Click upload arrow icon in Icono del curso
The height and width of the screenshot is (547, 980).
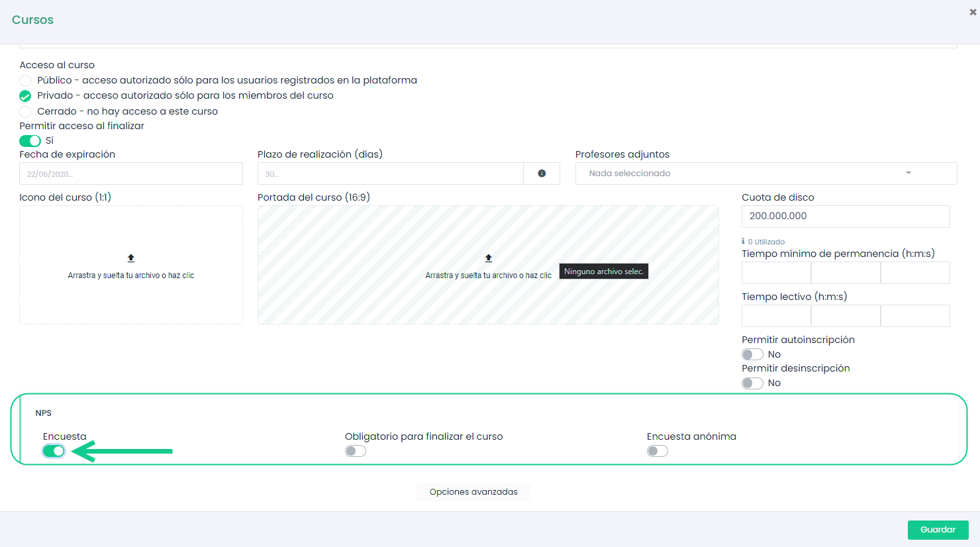click(131, 258)
